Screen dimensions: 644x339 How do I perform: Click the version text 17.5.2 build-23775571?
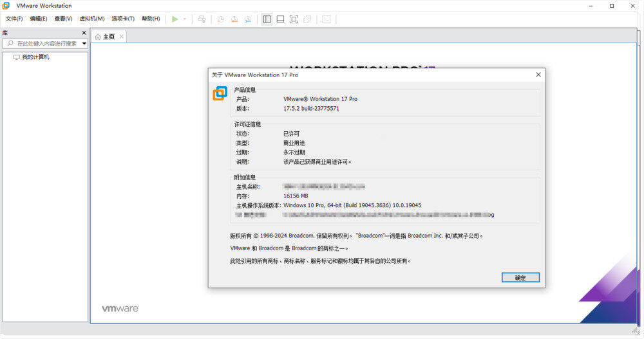[x=311, y=108]
